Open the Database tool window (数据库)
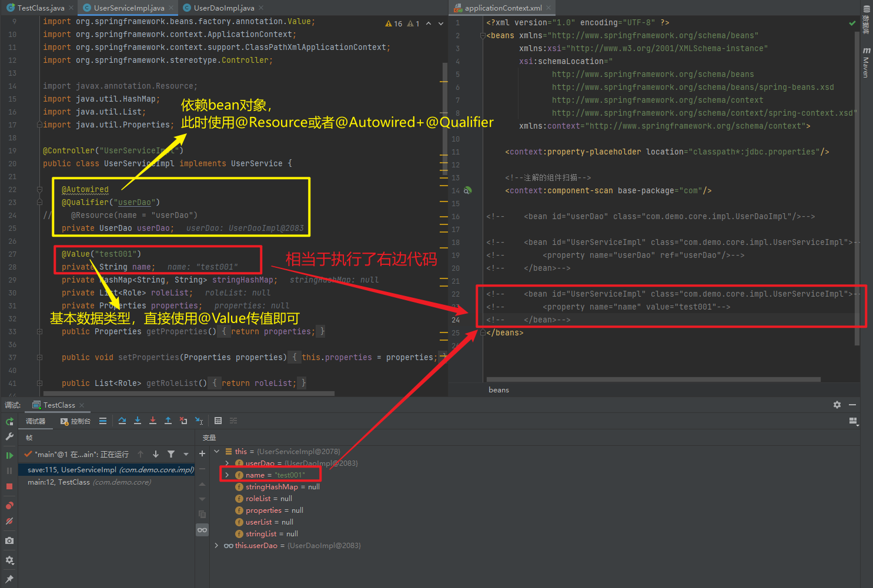This screenshot has height=588, width=873. pyautogui.click(x=867, y=21)
